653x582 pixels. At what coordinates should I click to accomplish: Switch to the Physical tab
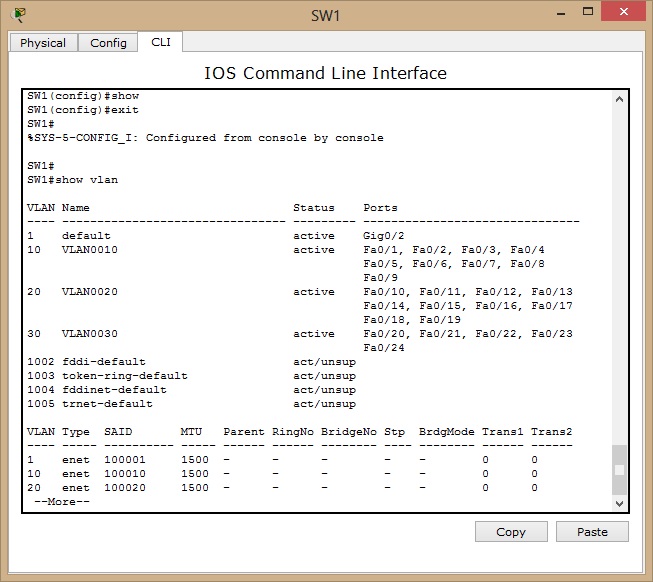coord(43,43)
